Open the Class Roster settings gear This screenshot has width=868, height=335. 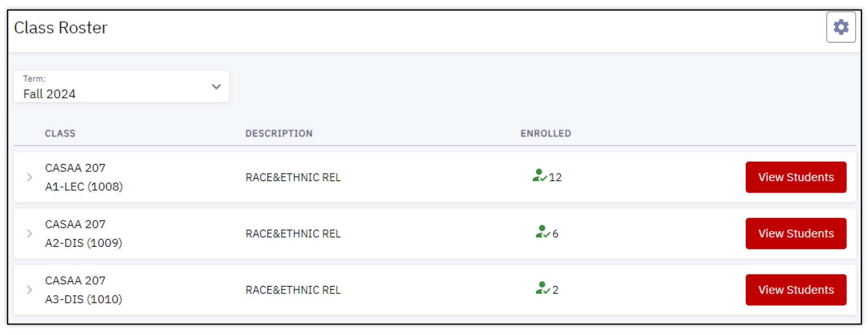pos(840,27)
